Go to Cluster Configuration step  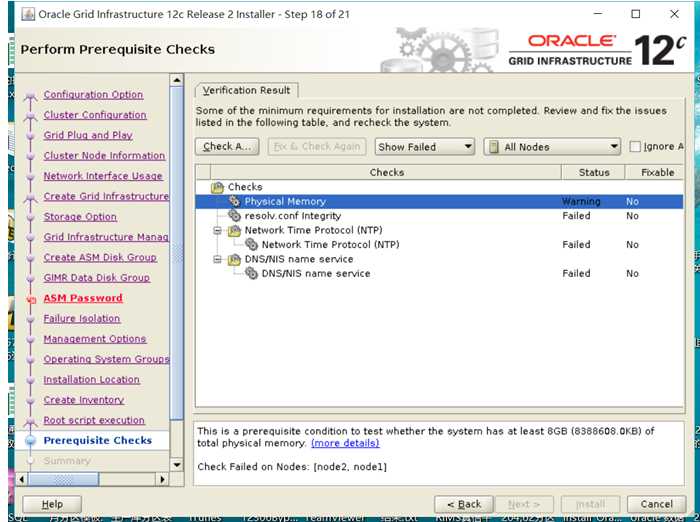click(95, 115)
